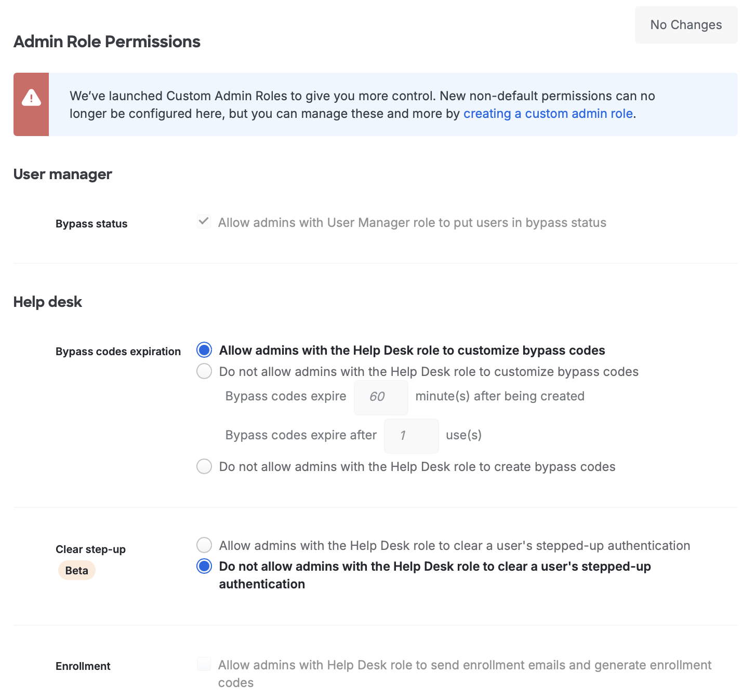This screenshot has height=700, width=743.
Task: Click the Enrollment label
Action: pyautogui.click(x=83, y=666)
